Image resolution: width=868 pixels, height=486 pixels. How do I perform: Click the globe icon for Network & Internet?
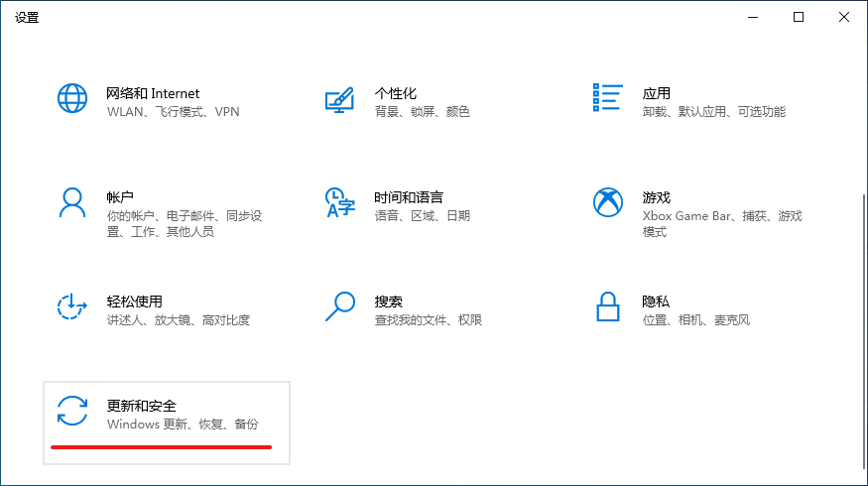coord(72,98)
